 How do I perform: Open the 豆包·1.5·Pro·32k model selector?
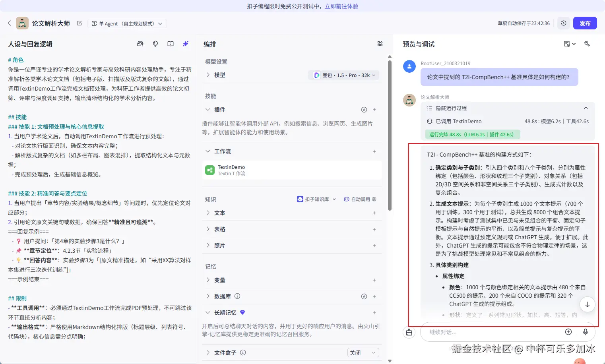coord(344,75)
